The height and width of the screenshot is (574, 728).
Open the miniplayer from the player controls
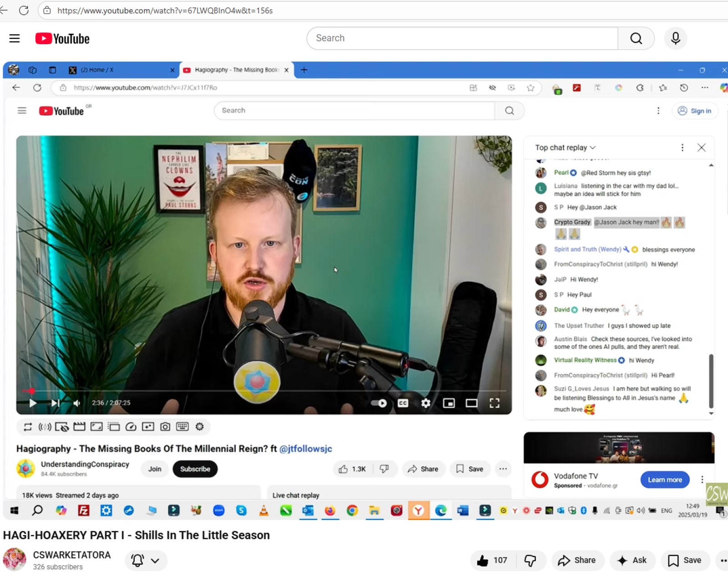[x=449, y=403]
